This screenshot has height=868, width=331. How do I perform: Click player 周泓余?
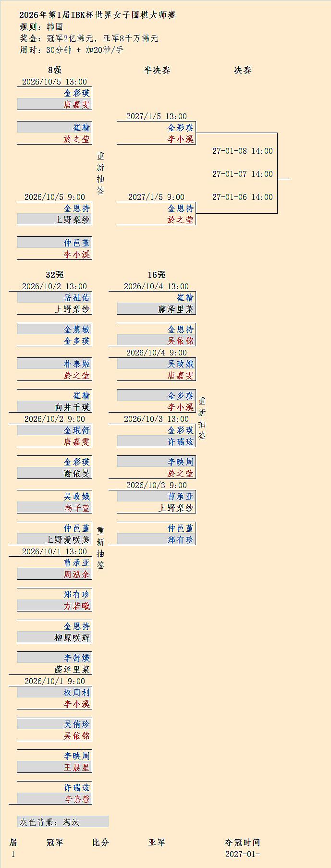click(x=77, y=575)
